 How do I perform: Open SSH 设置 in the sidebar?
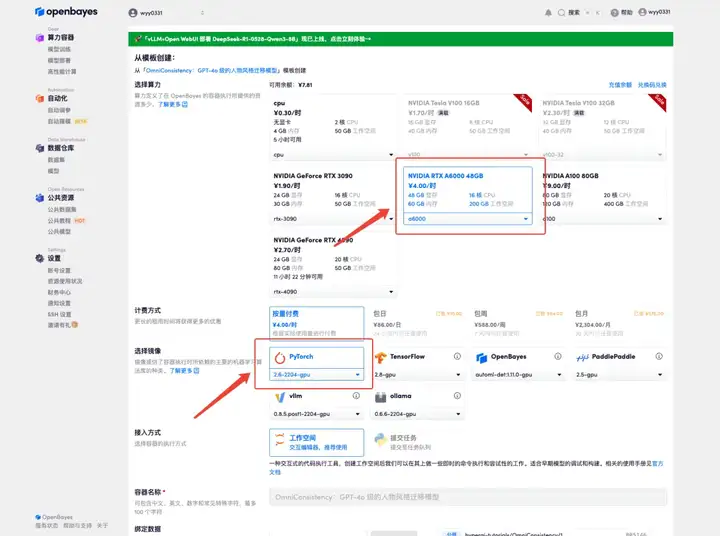(60, 314)
